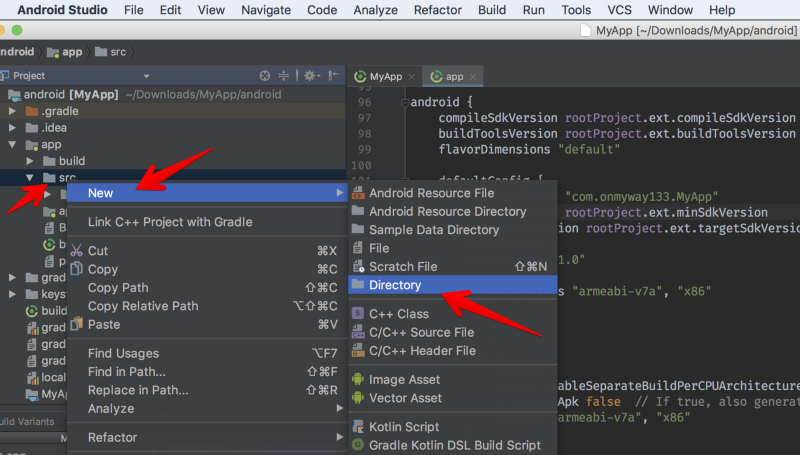Select the build folder in project tree
The width and height of the screenshot is (800, 455).
[x=71, y=161]
